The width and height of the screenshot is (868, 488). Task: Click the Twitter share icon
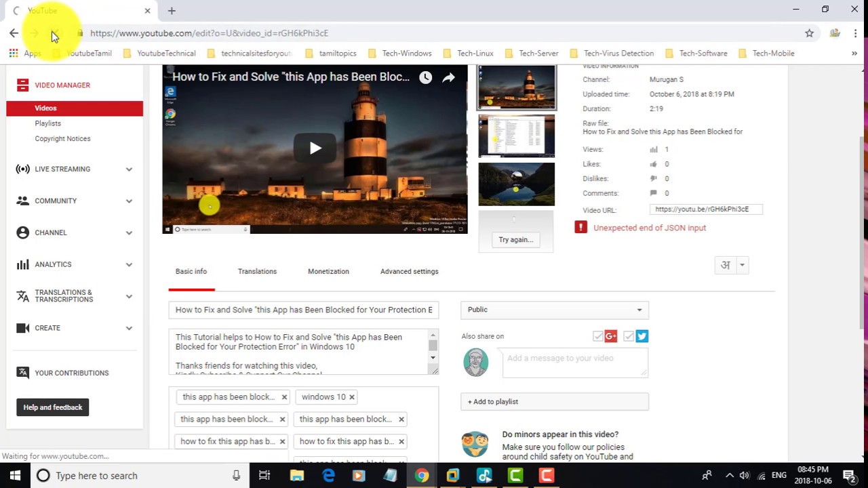coord(642,336)
